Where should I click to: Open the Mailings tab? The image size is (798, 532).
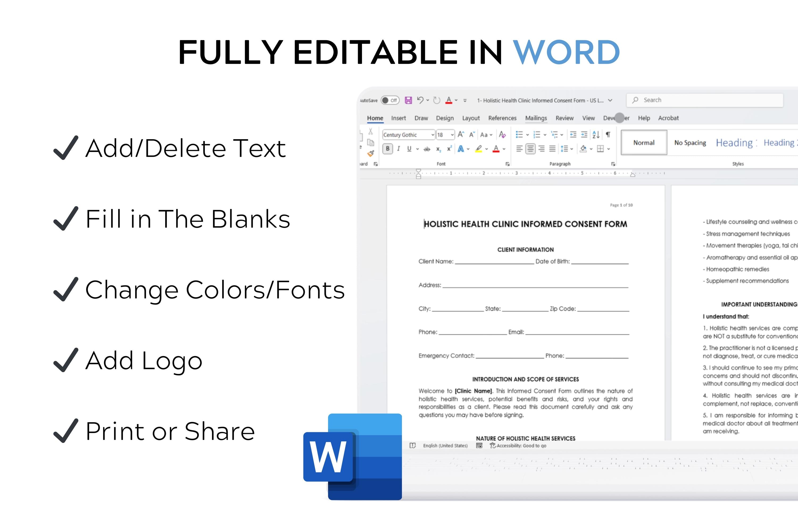tap(536, 118)
